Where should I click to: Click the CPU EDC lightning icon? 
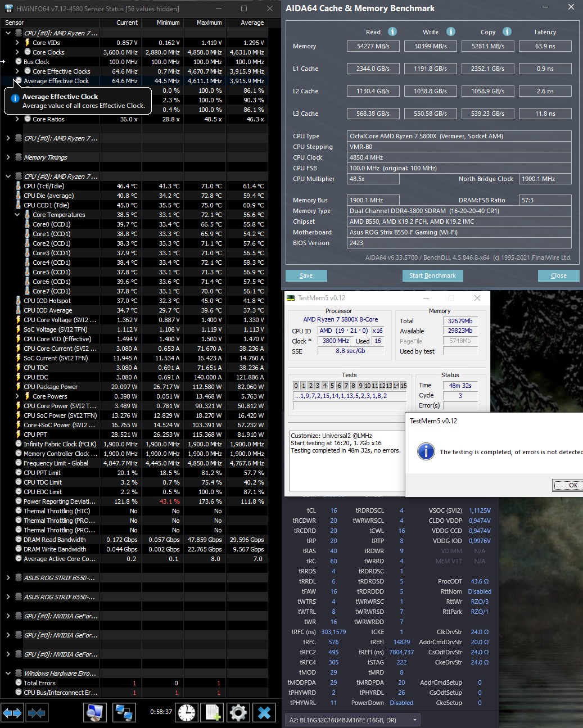(19, 377)
